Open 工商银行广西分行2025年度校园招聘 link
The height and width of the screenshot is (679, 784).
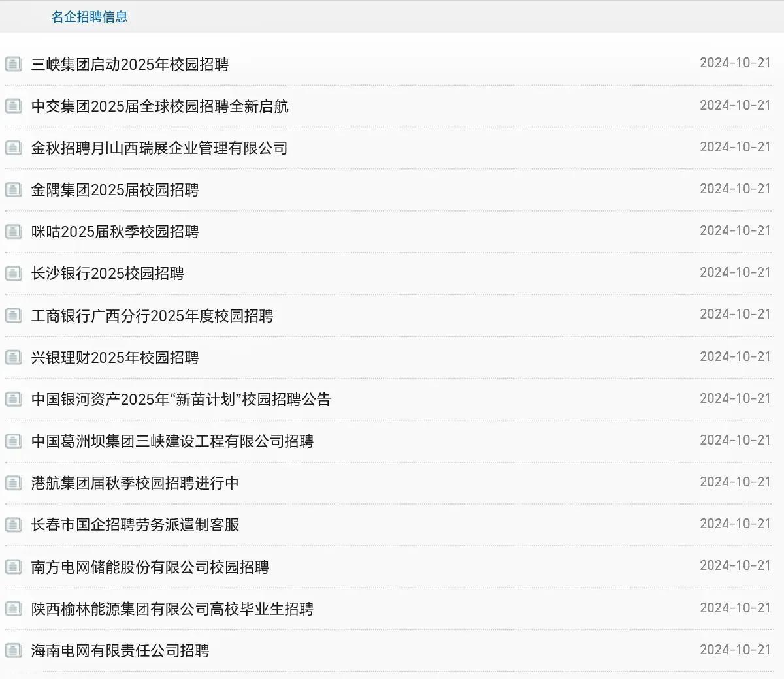[x=152, y=315]
